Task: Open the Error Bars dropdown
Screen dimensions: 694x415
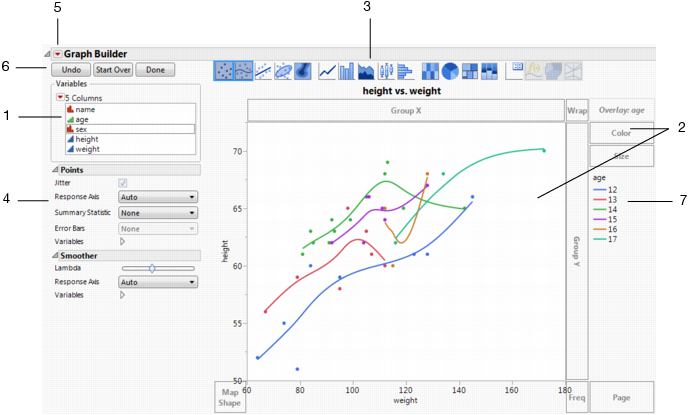Action: [x=158, y=229]
